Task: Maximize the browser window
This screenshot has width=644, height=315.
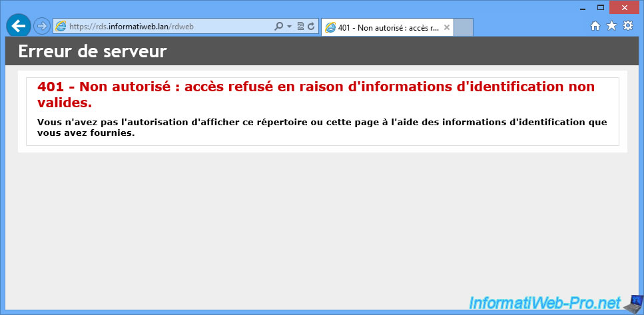Action: (x=601, y=8)
